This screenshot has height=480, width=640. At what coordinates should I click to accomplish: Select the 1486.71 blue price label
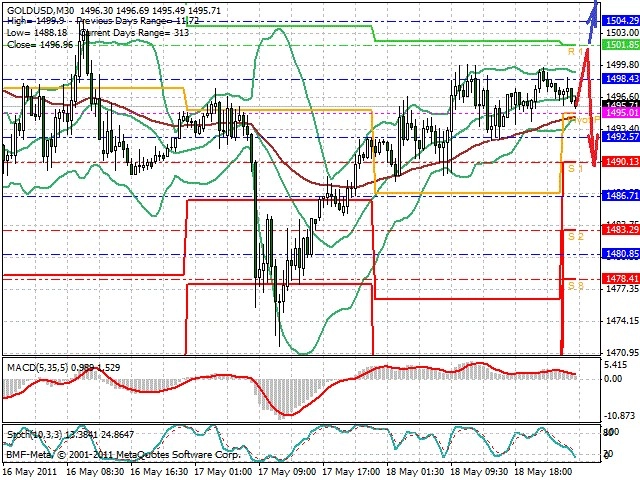click(x=621, y=196)
